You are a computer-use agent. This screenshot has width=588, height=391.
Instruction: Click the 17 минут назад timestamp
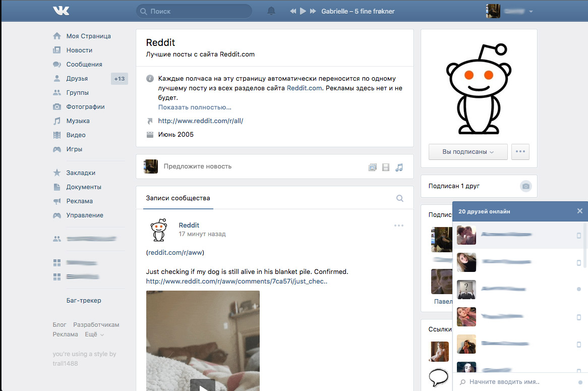202,234
